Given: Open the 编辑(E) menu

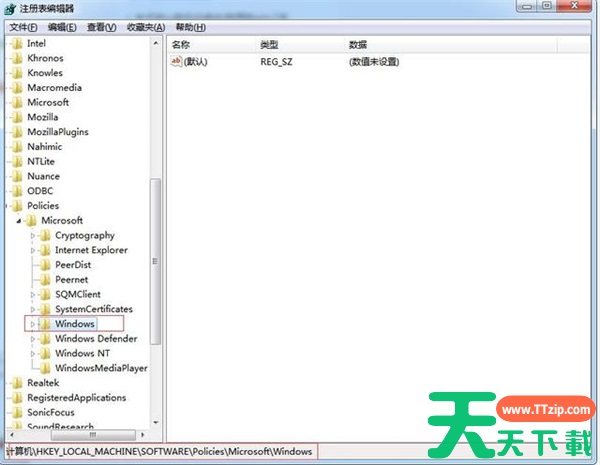Looking at the screenshot, I should click(x=63, y=27).
